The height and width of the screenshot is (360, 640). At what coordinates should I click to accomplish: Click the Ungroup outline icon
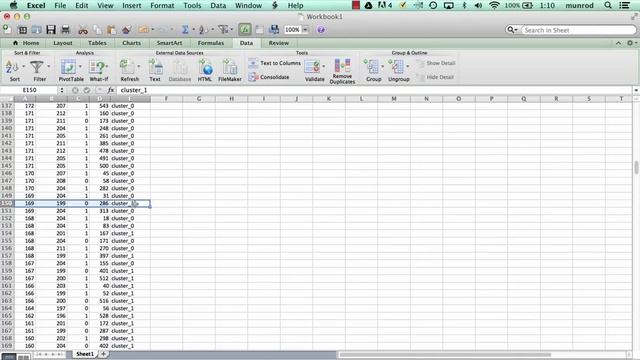click(x=397, y=67)
